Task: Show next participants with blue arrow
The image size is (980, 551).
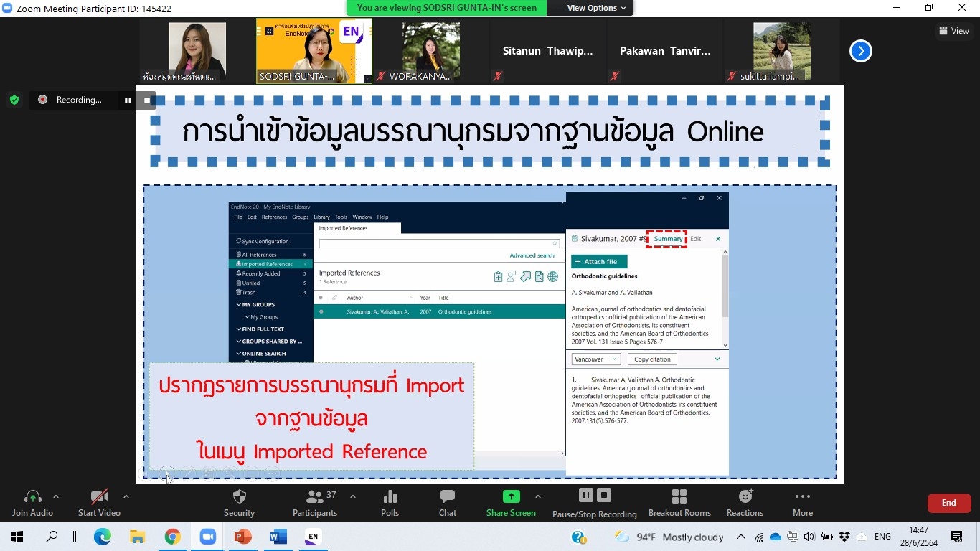Action: pos(860,51)
